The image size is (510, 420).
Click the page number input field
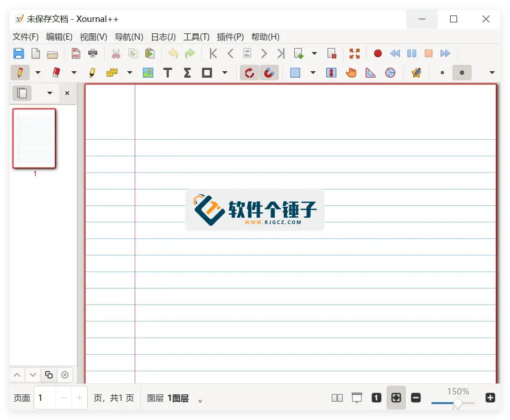(x=45, y=398)
